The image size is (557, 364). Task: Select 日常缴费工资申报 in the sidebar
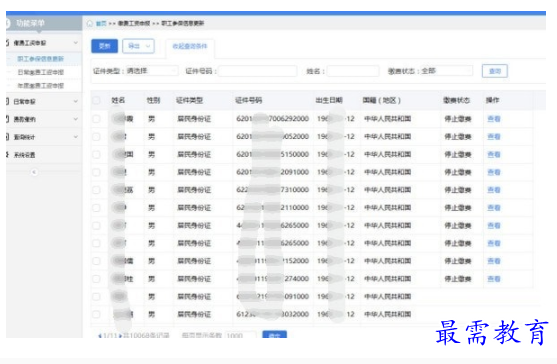pos(40,72)
